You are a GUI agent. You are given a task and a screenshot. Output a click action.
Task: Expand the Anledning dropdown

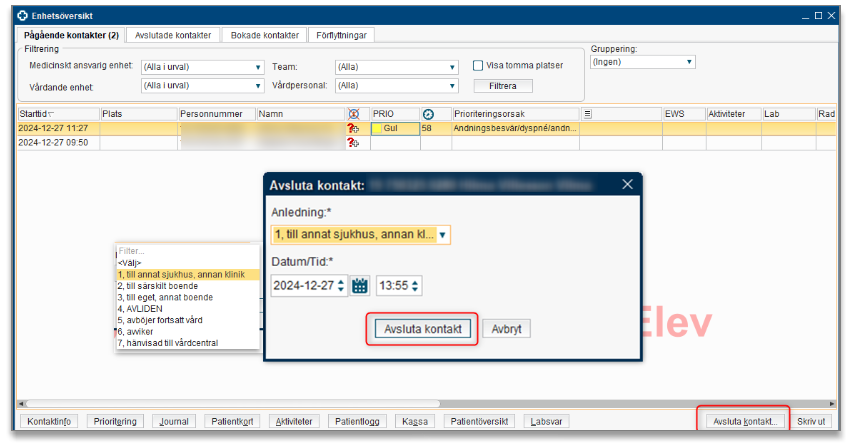click(x=443, y=235)
